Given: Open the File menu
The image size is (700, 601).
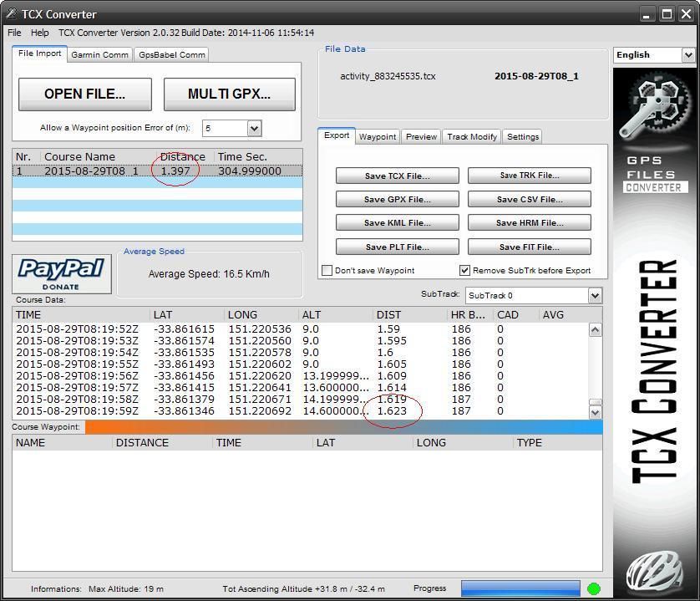Looking at the screenshot, I should 14,33.
